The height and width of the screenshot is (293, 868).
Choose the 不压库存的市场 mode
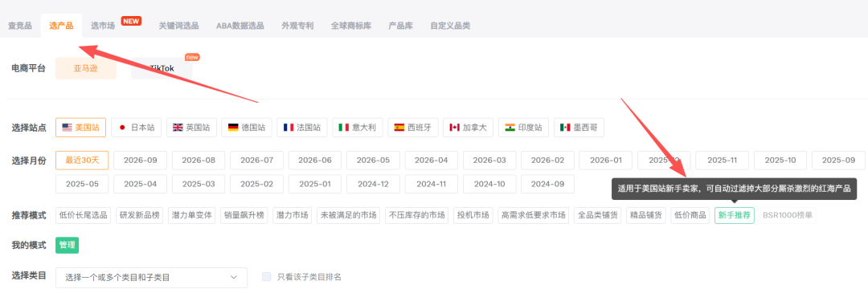417,215
